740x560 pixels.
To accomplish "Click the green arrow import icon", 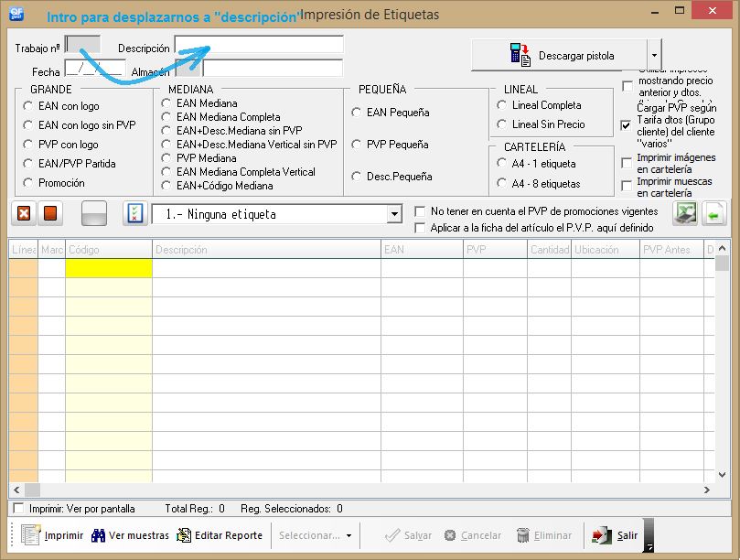I will [x=713, y=213].
